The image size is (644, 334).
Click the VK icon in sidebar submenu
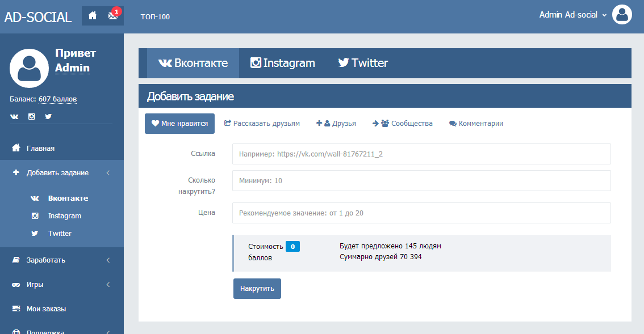click(x=35, y=198)
